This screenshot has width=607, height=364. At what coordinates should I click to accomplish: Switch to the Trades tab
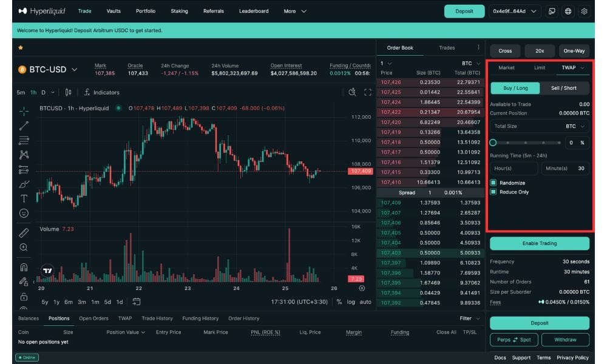pos(447,47)
